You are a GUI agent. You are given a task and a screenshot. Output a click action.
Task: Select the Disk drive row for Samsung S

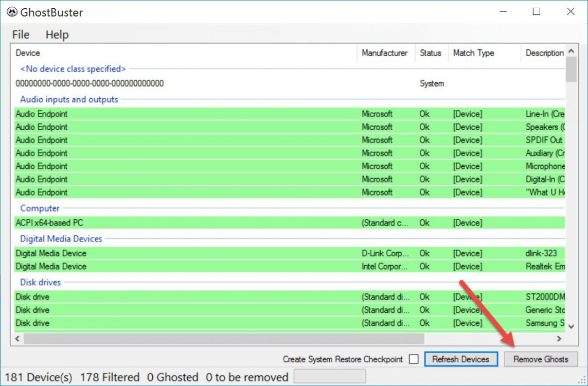pyautogui.click(x=290, y=323)
